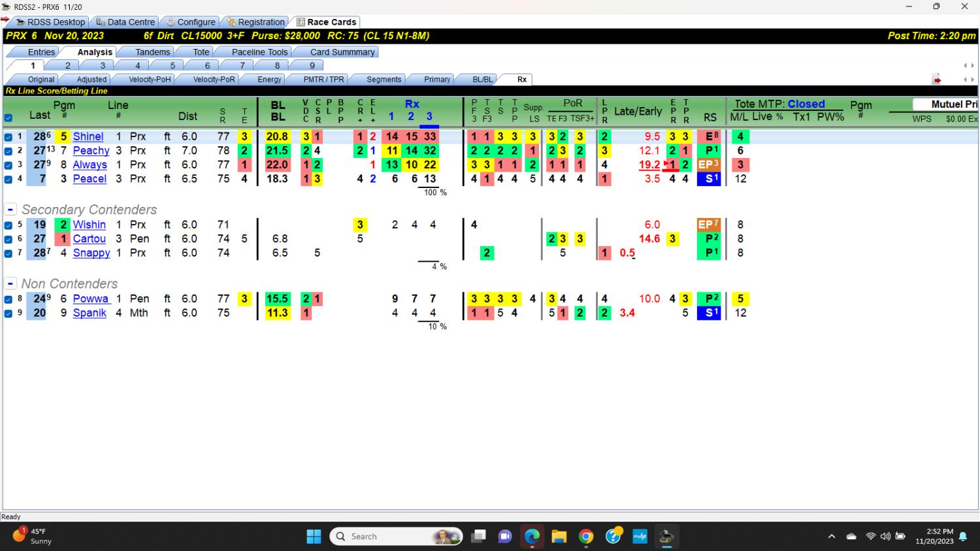980x551 pixels.
Task: Open horse link Always
Action: (x=90, y=165)
